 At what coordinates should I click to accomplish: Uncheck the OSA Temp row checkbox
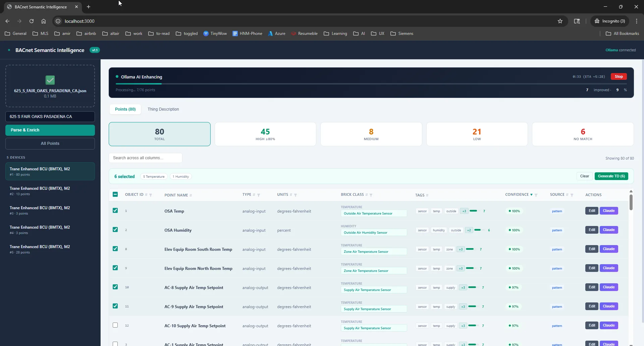click(115, 211)
